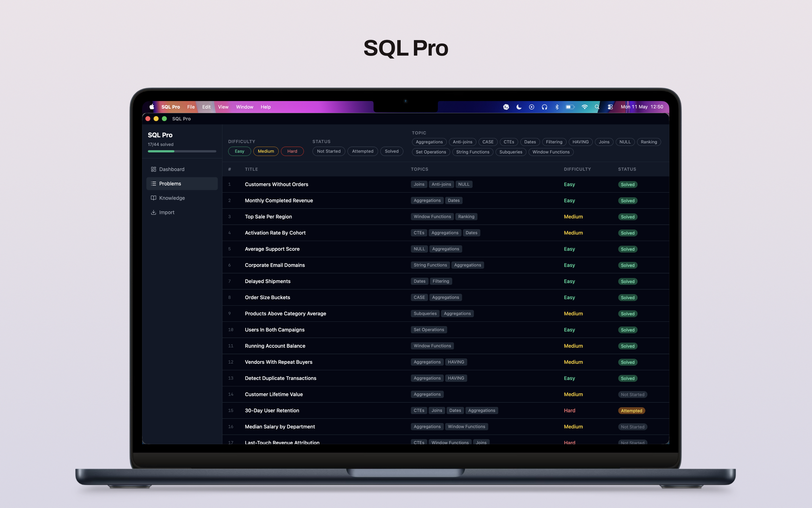
Task: Click the Problems list icon in sidebar
Action: 153,184
